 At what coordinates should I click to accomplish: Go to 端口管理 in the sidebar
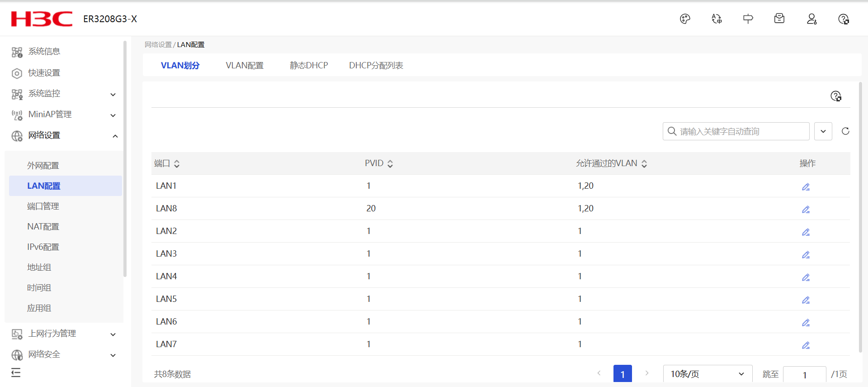[x=43, y=206]
